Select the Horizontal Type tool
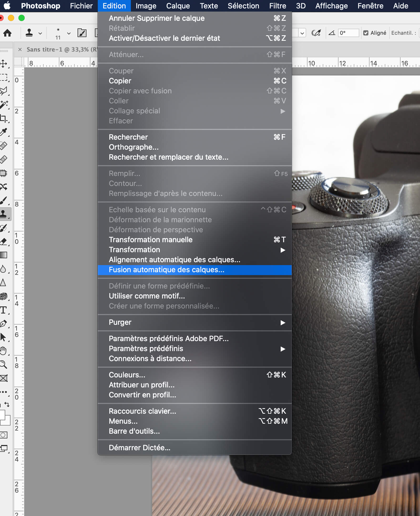This screenshot has width=420, height=516. click(4, 310)
